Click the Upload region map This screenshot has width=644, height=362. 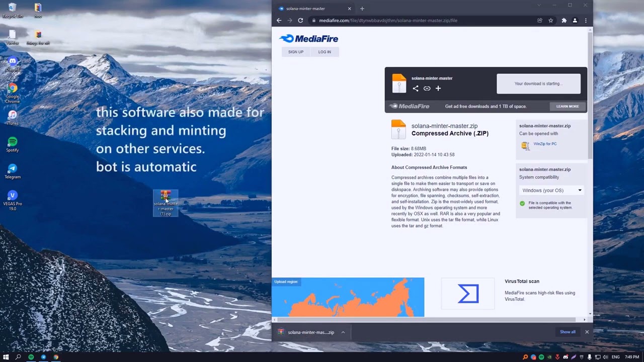point(348,297)
